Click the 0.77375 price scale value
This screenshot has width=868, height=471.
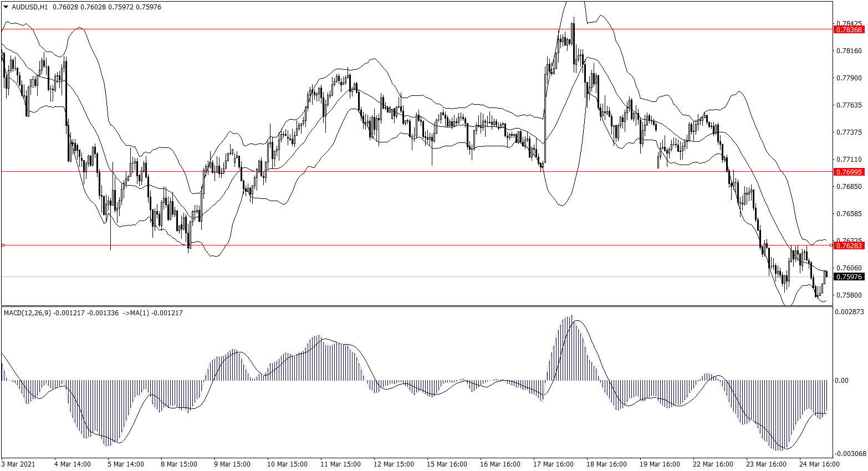click(849, 132)
